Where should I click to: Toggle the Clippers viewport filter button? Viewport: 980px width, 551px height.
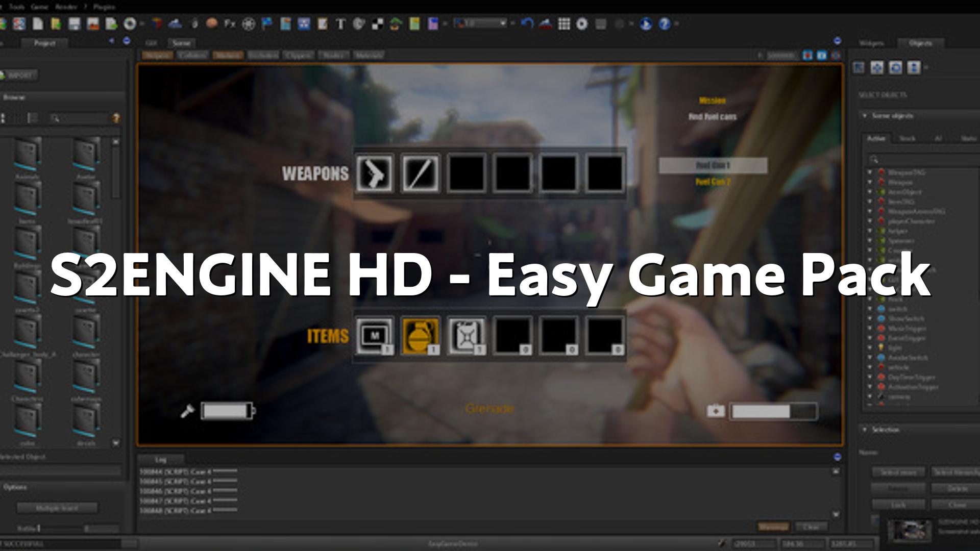(x=298, y=55)
